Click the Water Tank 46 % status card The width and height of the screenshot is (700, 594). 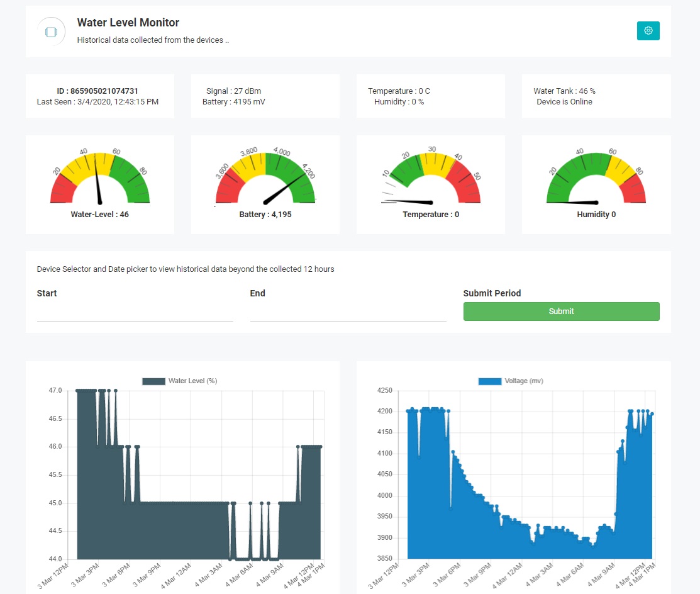(x=596, y=96)
